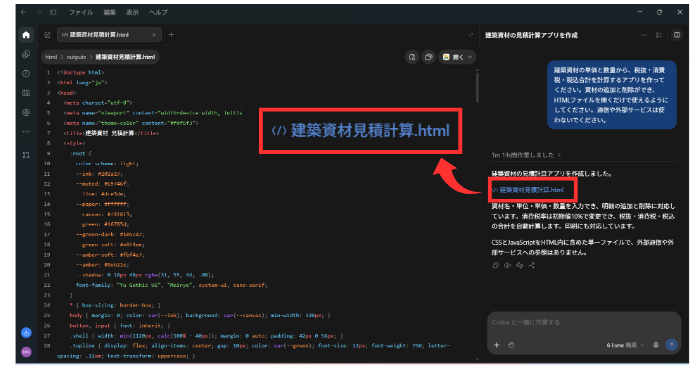
Task: Click line number 22 in the gutter
Action: point(47,285)
